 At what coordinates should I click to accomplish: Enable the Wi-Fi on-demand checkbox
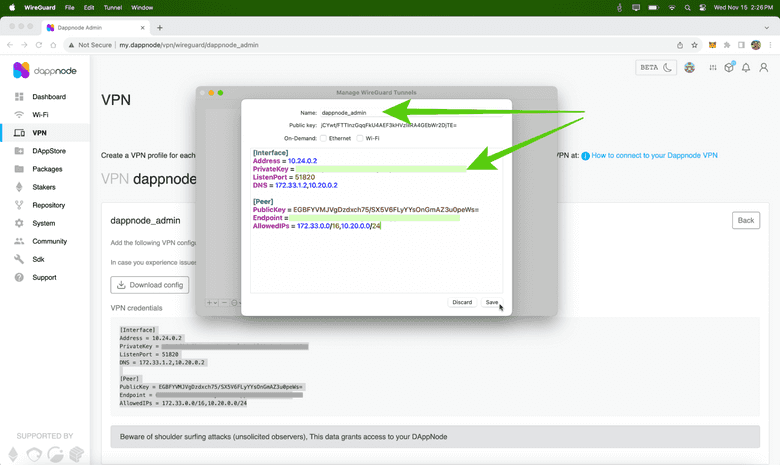tap(359, 138)
